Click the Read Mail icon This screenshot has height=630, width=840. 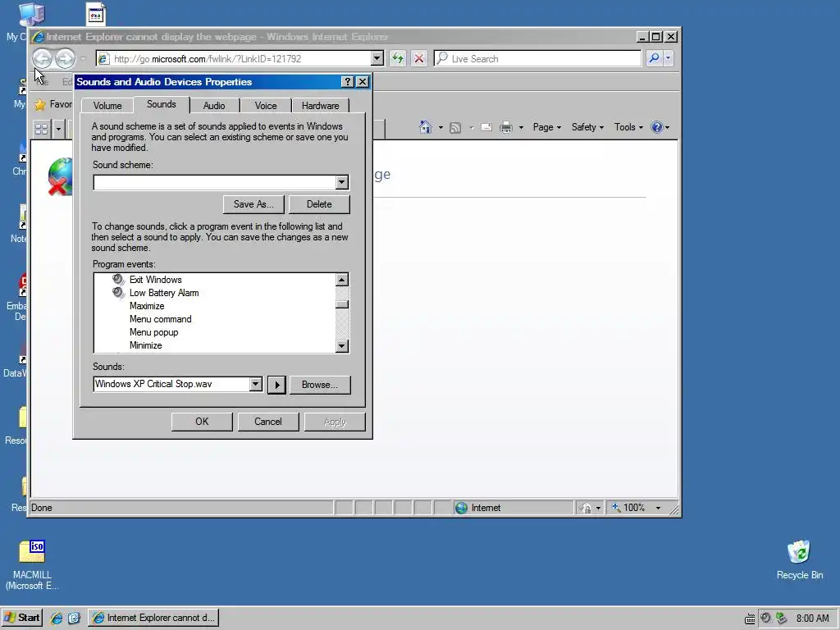click(486, 127)
